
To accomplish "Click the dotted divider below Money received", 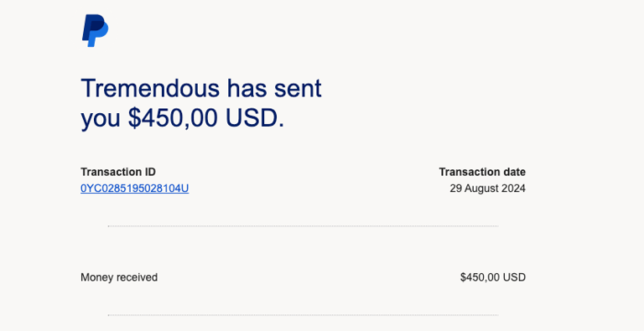I will coord(303,315).
